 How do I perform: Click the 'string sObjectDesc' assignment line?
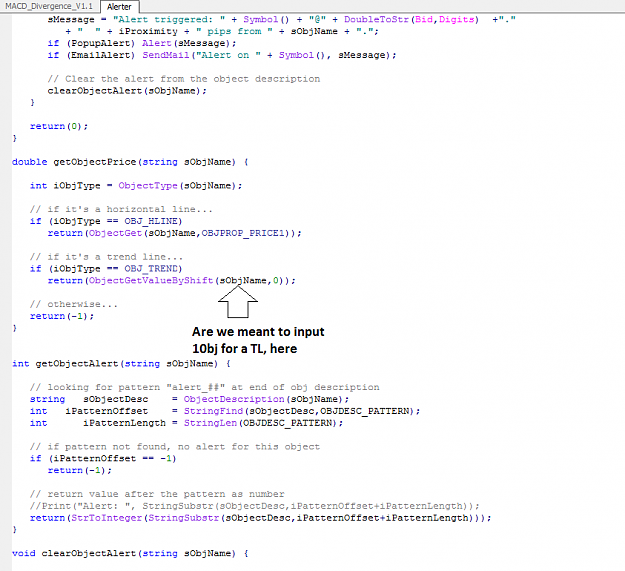pyautogui.click(x=189, y=399)
